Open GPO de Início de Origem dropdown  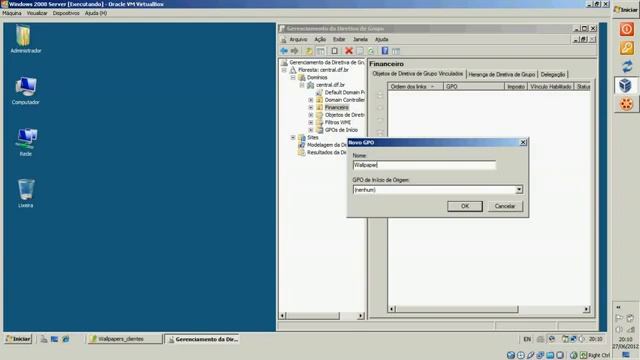tap(519, 190)
